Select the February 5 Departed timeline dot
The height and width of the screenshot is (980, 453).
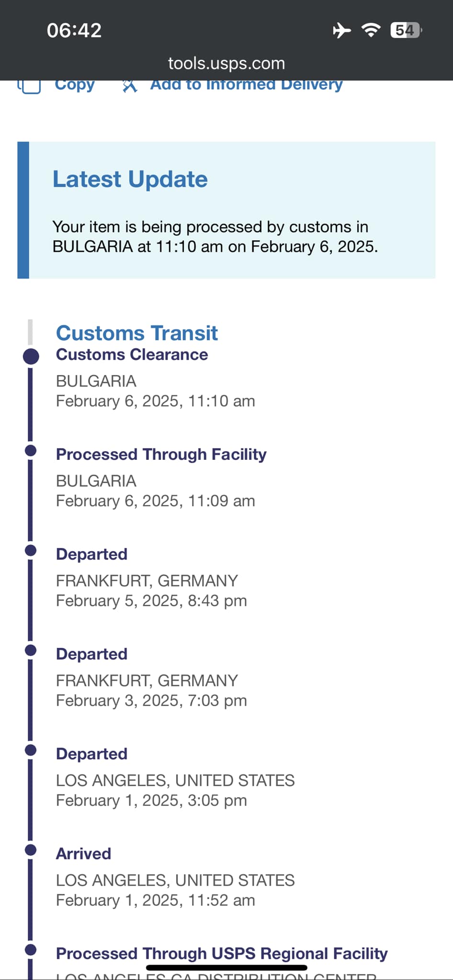tap(31, 550)
